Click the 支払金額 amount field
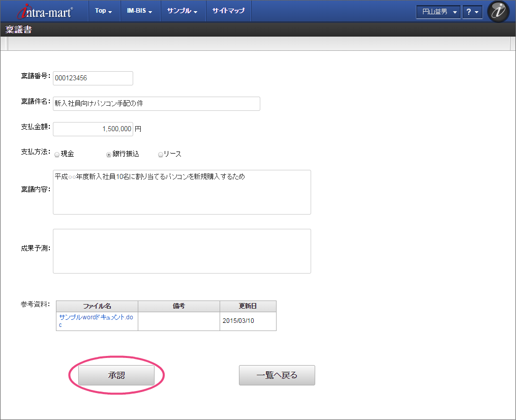516x420 pixels. (x=93, y=129)
